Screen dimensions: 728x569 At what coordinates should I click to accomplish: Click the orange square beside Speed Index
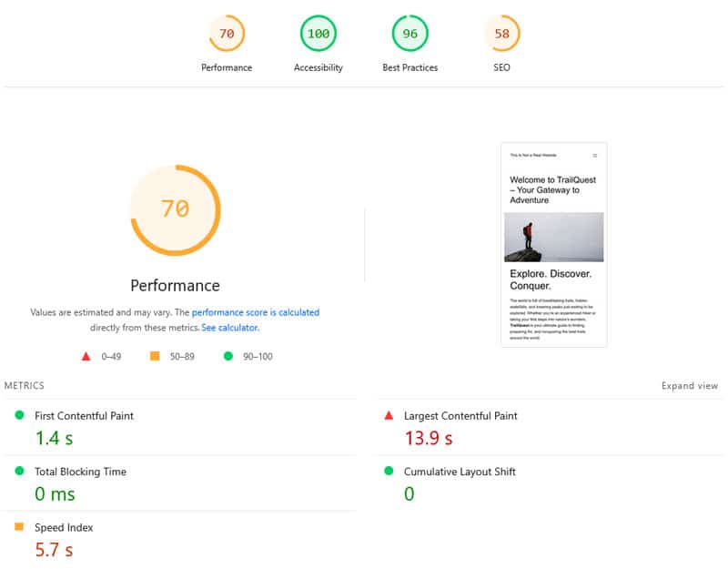click(19, 526)
